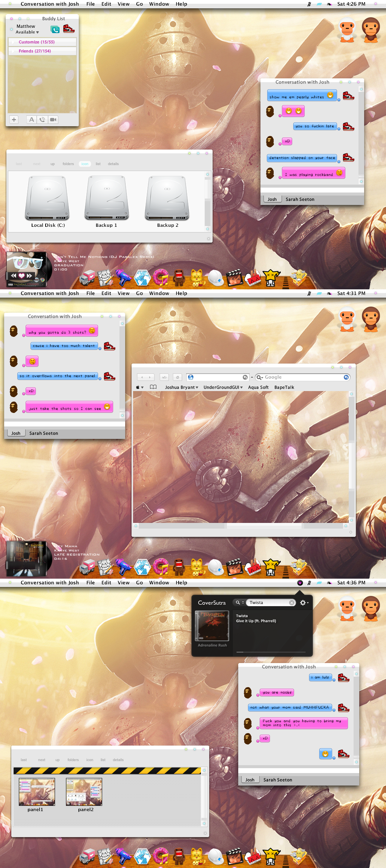This screenshot has width=386, height=868.
Task: Skip to previous track on Graduation widget
Action: tap(14, 276)
